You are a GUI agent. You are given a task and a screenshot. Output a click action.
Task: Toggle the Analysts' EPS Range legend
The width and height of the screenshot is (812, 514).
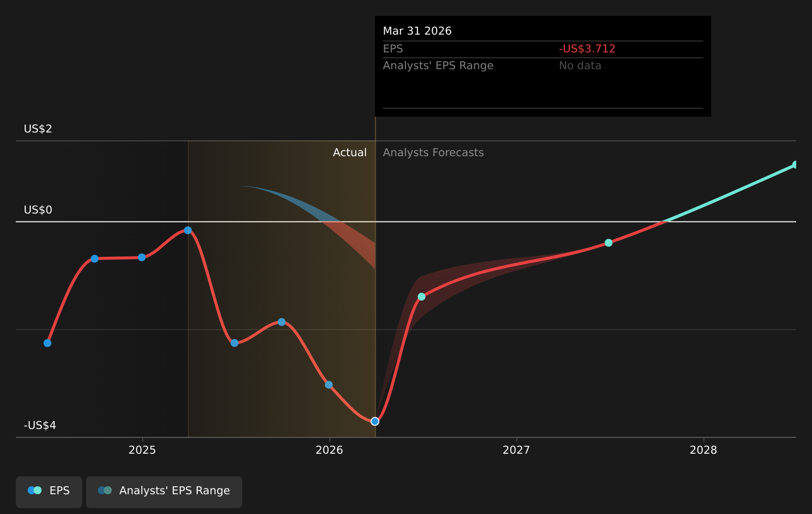[164, 492]
